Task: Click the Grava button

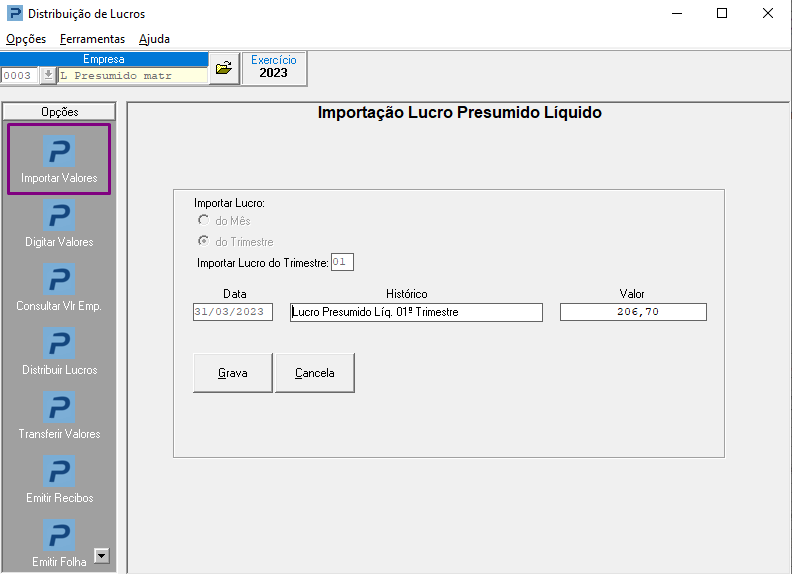Action: (x=233, y=373)
